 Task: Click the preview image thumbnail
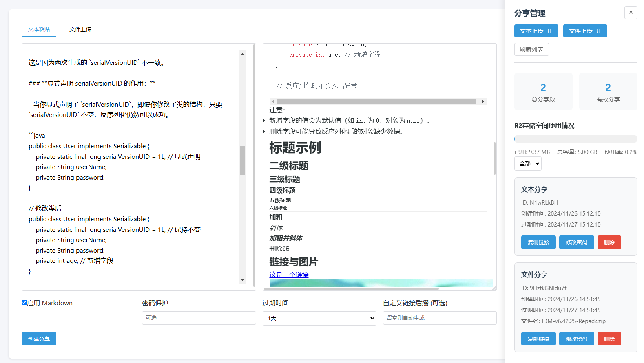pos(381,284)
